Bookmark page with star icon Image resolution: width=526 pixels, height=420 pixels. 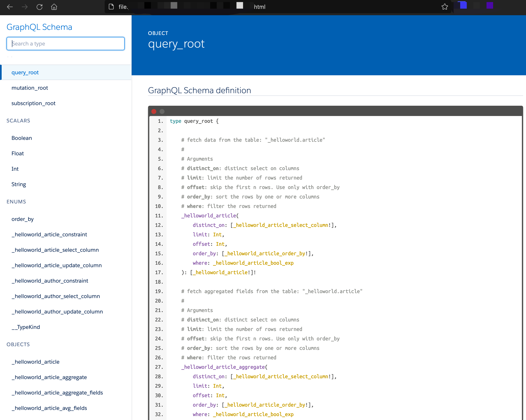(445, 7)
